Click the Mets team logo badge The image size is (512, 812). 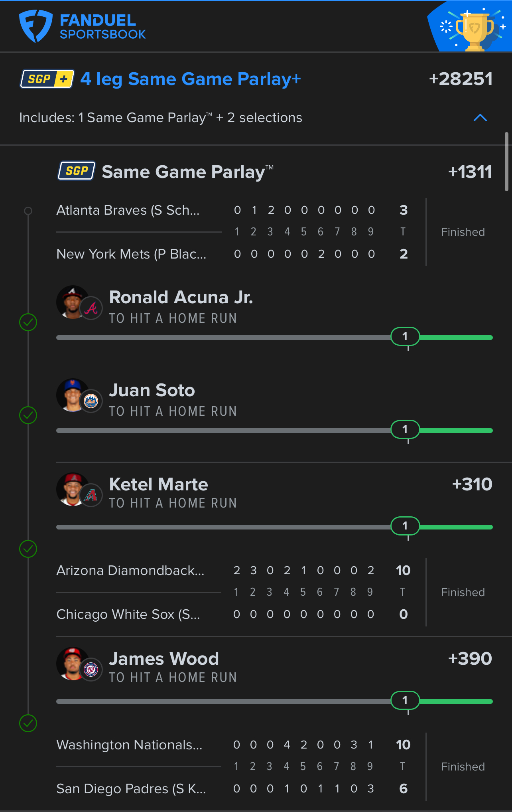pyautogui.click(x=91, y=401)
